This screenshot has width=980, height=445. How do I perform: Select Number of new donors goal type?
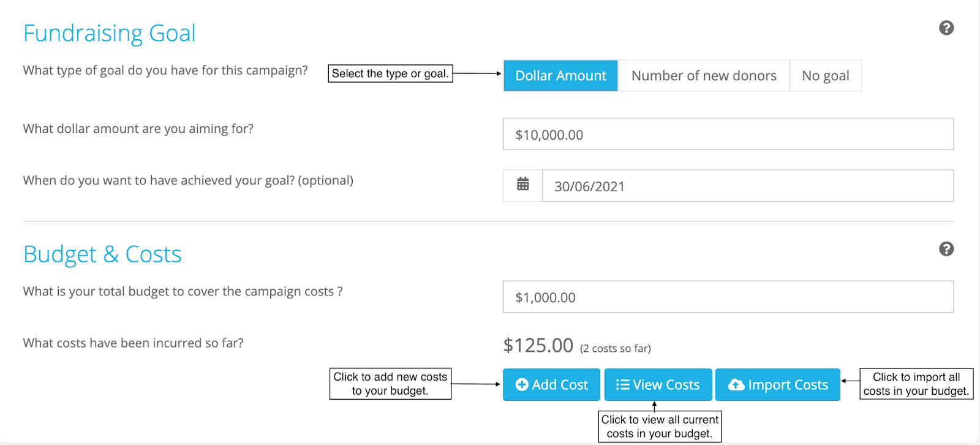coord(704,75)
